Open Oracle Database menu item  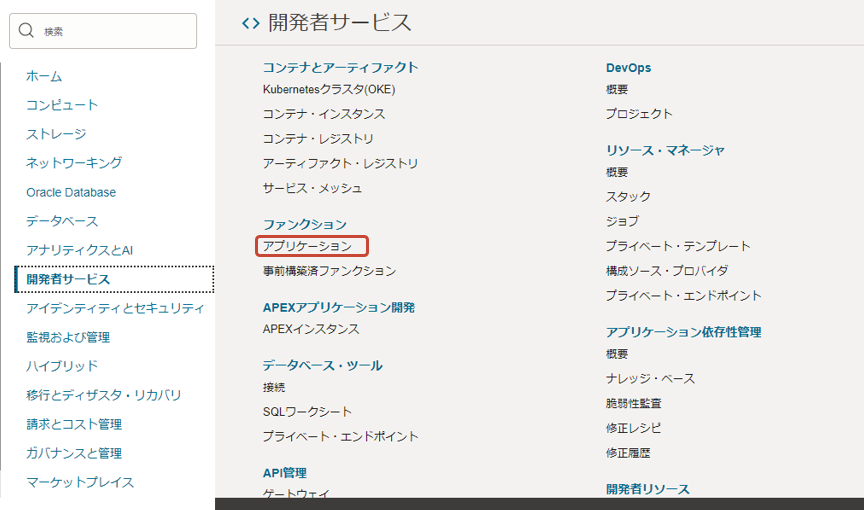coord(71,192)
